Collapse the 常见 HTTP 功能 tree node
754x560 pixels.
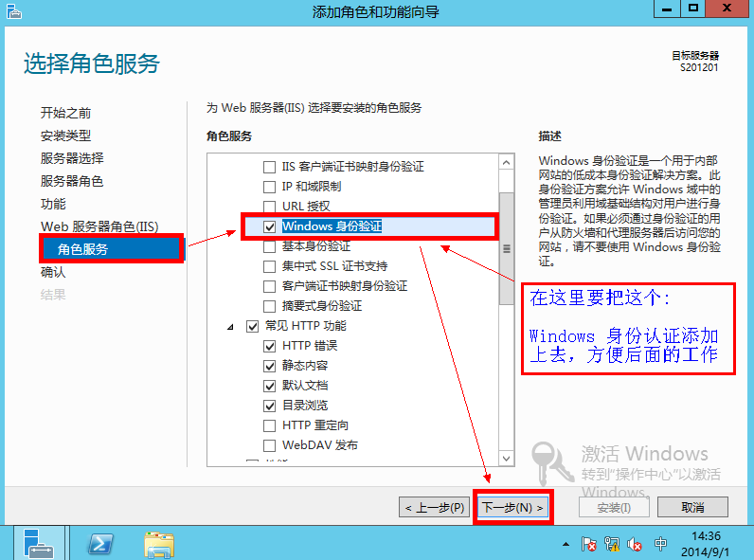click(231, 327)
